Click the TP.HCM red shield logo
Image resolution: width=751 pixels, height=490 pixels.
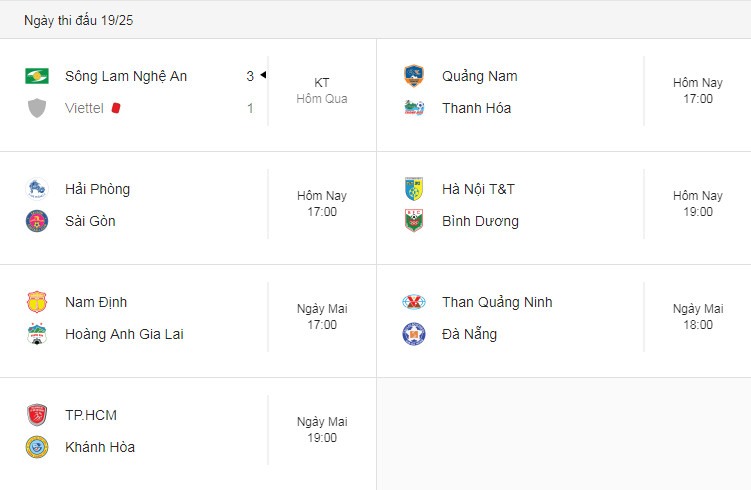(x=37, y=415)
